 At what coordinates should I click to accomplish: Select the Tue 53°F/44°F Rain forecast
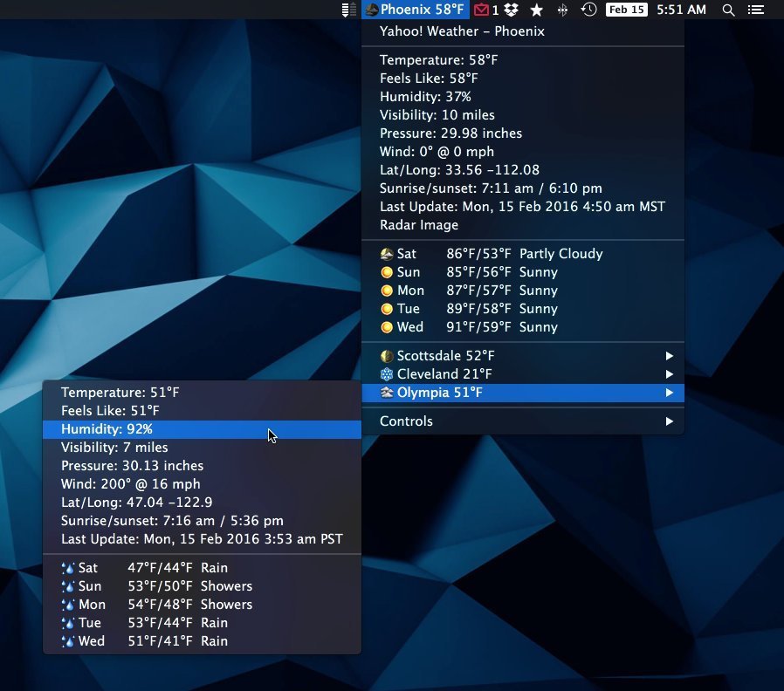click(202, 623)
